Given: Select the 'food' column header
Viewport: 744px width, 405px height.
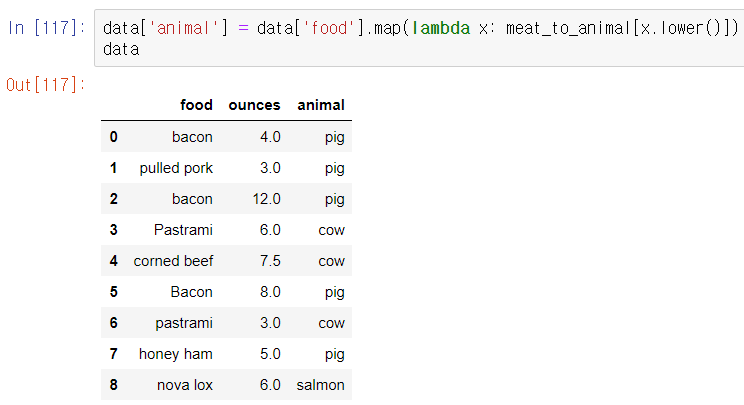Looking at the screenshot, I should (196, 105).
